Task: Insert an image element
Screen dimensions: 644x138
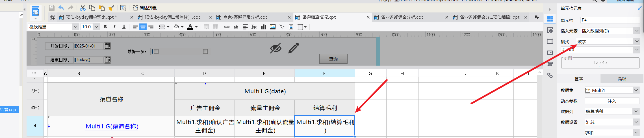Action: pos(273,27)
